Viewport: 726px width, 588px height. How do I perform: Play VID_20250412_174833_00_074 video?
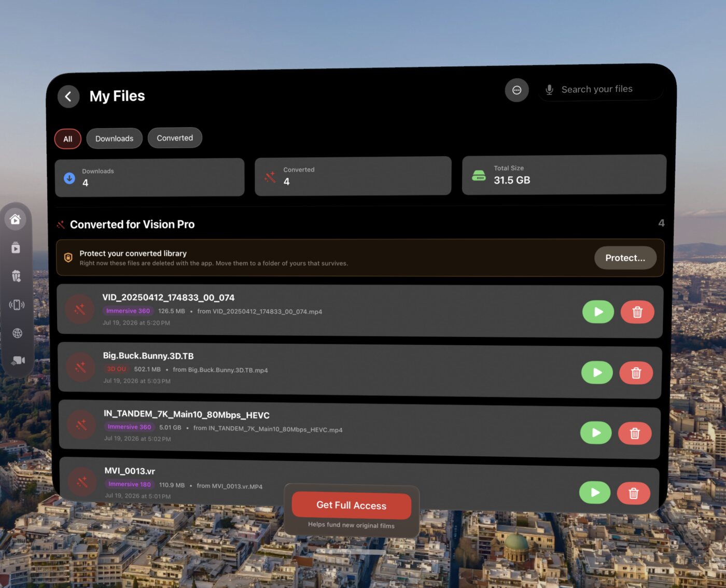(x=598, y=312)
